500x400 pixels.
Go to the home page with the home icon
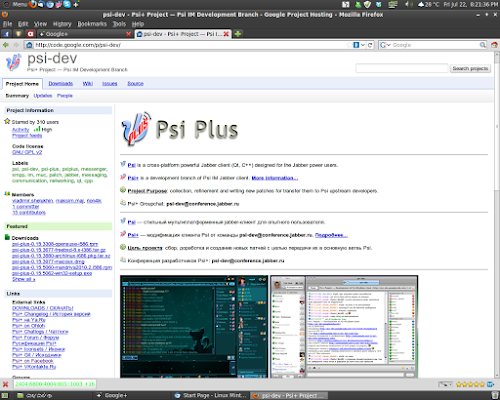[494, 45]
